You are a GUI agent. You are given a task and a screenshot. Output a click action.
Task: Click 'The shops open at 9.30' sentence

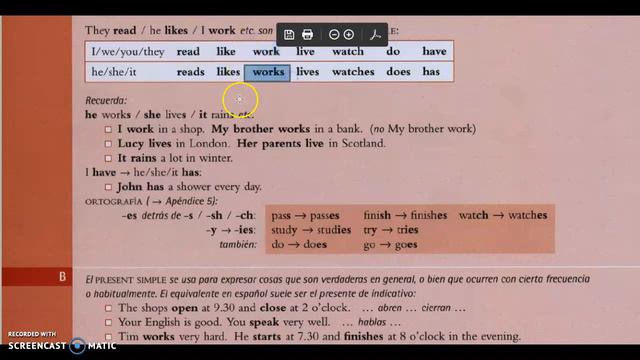coord(234,308)
